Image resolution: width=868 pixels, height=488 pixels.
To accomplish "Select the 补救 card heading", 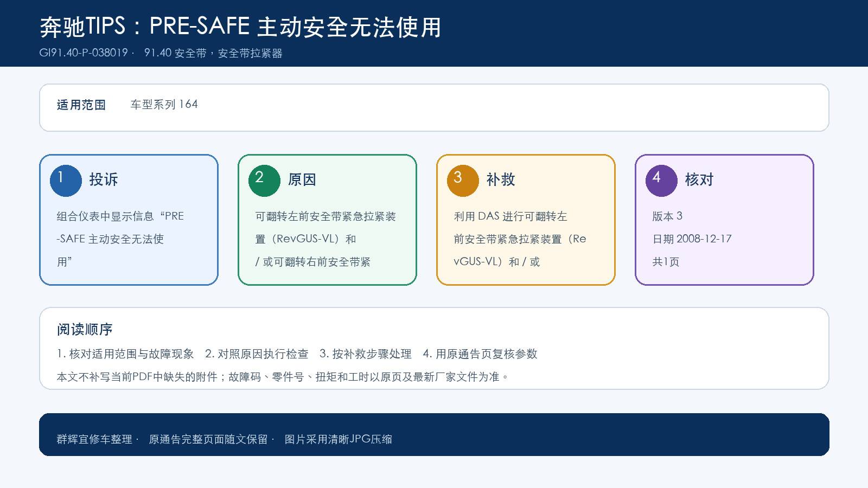I will click(x=501, y=179).
